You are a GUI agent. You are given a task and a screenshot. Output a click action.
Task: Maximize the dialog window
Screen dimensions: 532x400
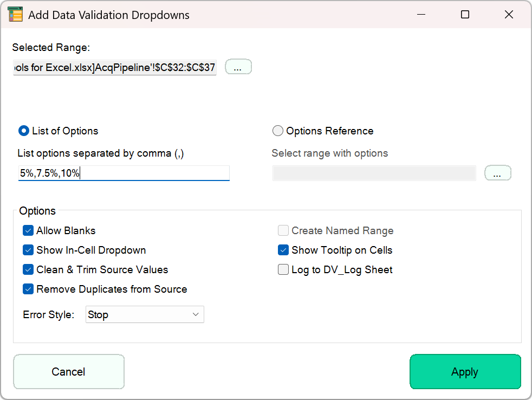(x=465, y=15)
